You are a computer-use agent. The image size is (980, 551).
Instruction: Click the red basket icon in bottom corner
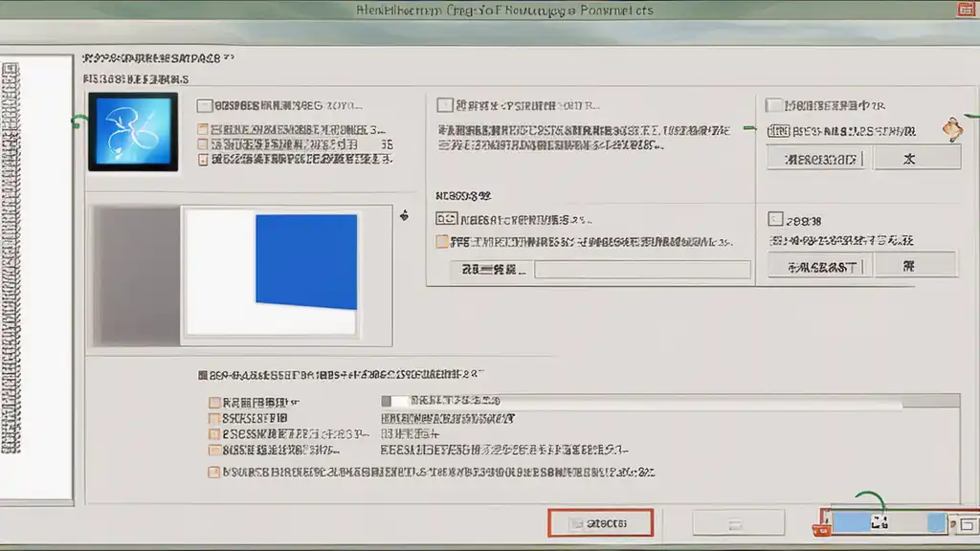[x=821, y=530]
